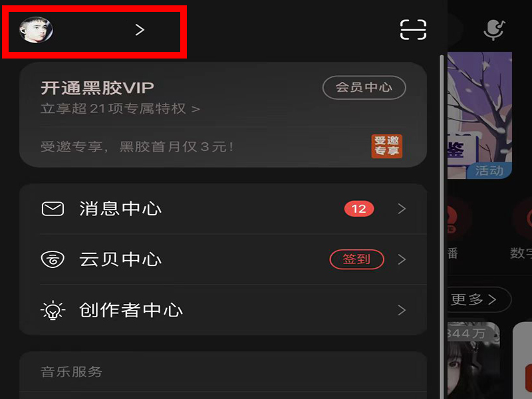532x399 pixels.
Task: Open the 消息中心 menu entry
Action: (x=223, y=209)
